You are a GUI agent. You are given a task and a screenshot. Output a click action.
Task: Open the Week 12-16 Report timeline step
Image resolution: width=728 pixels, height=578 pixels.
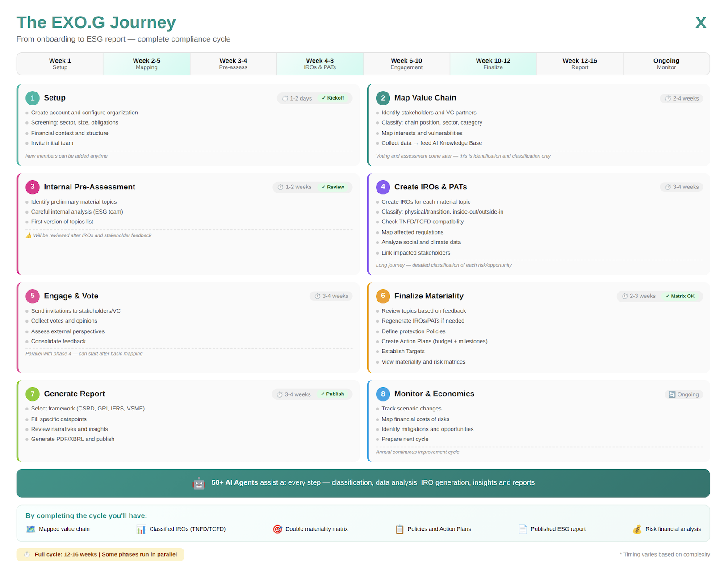tap(579, 64)
